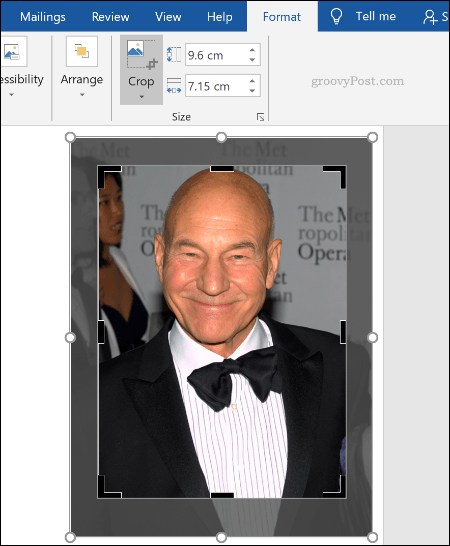
Task: Switch to the Review tab
Action: point(110,16)
